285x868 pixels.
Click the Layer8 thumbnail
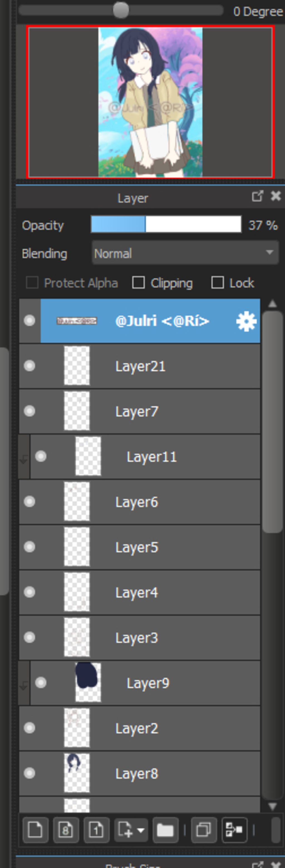point(77,773)
